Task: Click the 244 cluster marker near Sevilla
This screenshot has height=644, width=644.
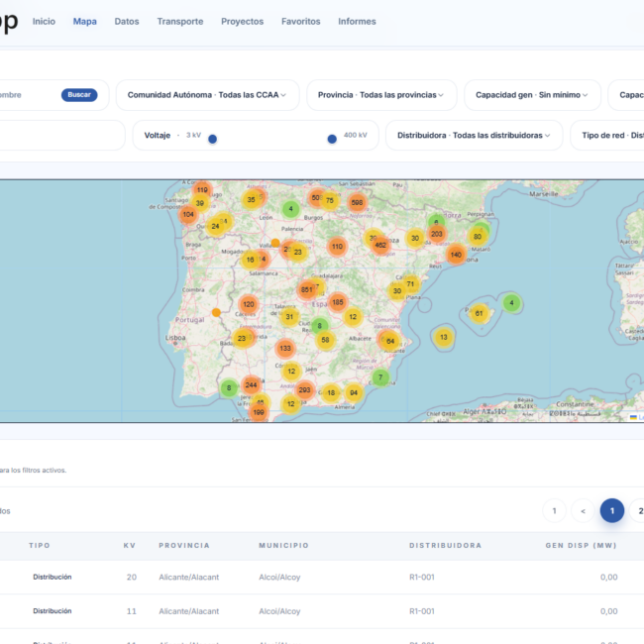Action: point(251,385)
